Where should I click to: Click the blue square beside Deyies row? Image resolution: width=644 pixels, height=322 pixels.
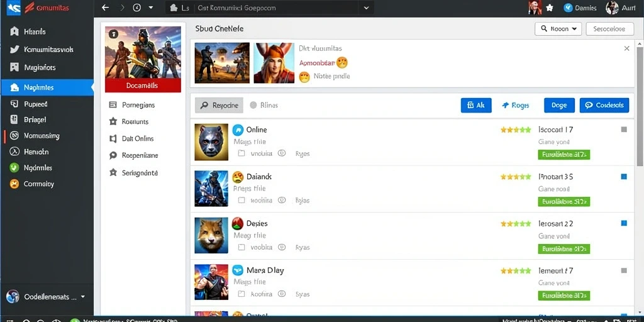[x=624, y=223]
